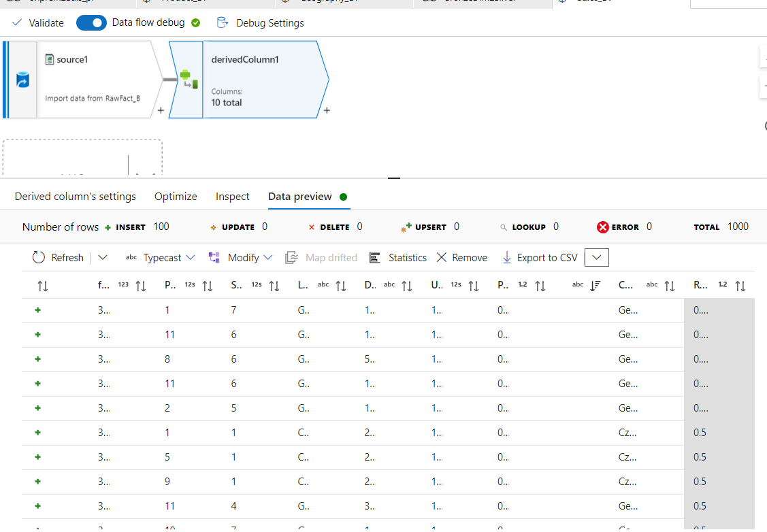The height and width of the screenshot is (532, 767).
Task: Toggle descending sort on unnamed abc column
Action: click(x=595, y=286)
